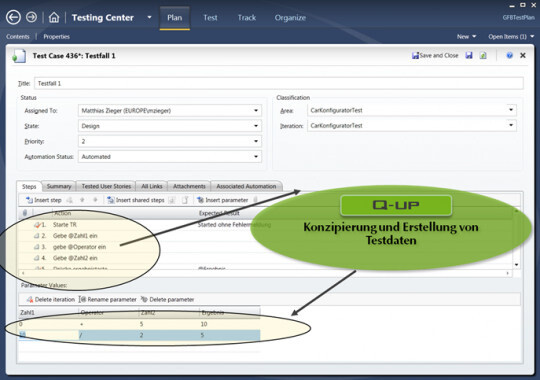Click the open shared steps document icon

185,200
